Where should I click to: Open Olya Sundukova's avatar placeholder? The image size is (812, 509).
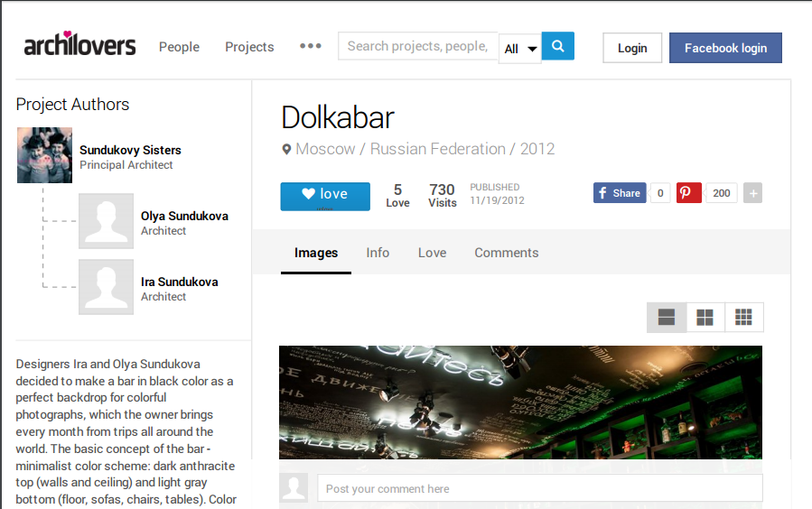click(x=107, y=221)
